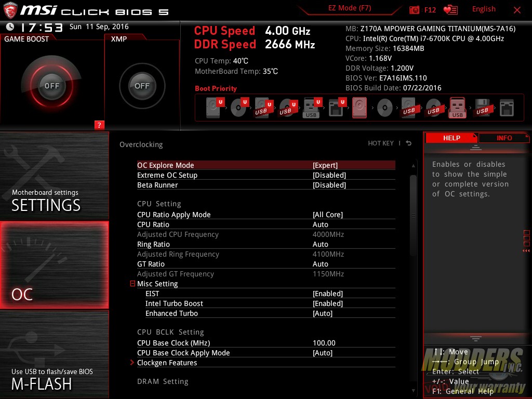Select the UEFI hard disk boot device icon
The image size is (532, 399).
point(215,108)
